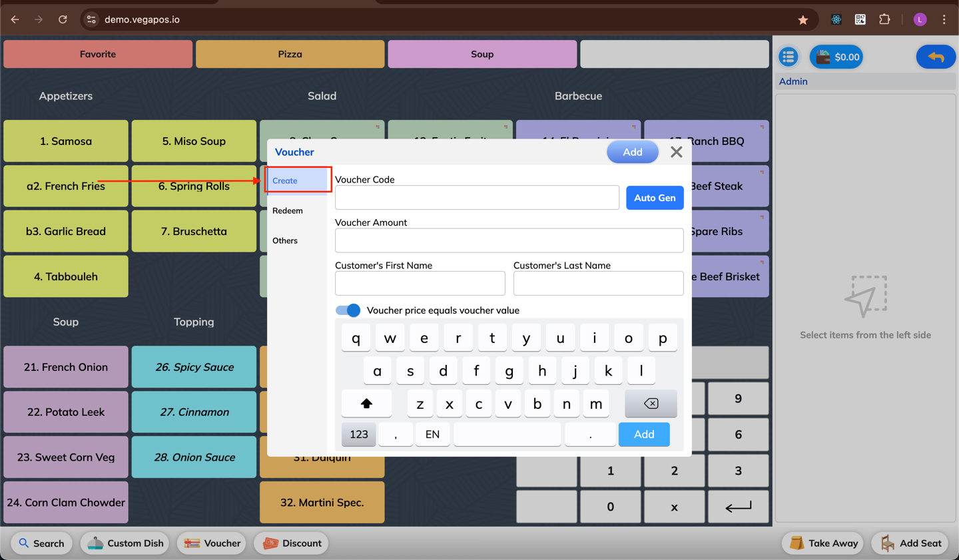Focus the Voucher Amount input field
This screenshot has width=959, height=560.
(509, 240)
